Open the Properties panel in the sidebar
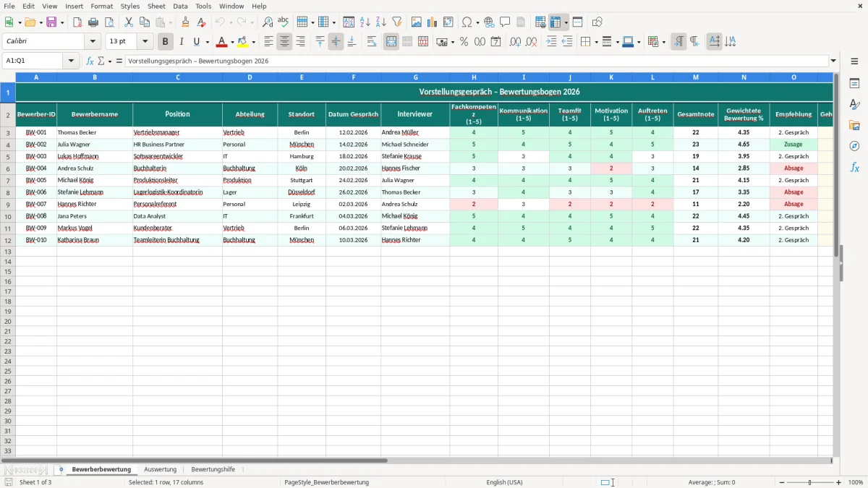This screenshot has height=488, width=868. pos(854,83)
